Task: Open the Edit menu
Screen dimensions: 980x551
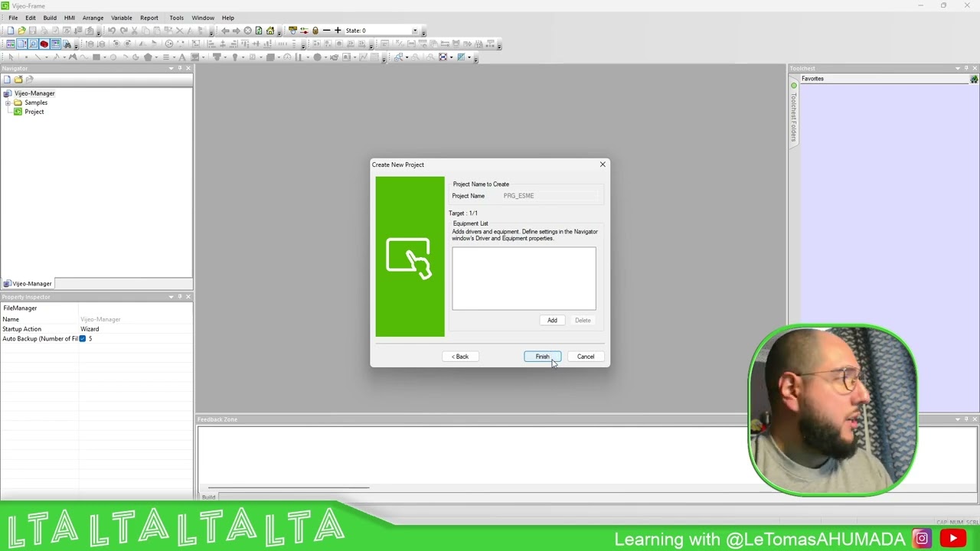Action: click(31, 18)
